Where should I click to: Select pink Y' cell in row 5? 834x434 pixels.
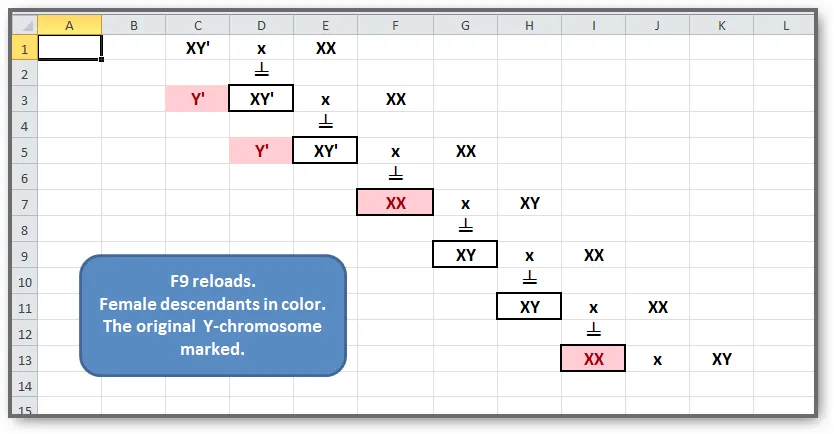[261, 151]
